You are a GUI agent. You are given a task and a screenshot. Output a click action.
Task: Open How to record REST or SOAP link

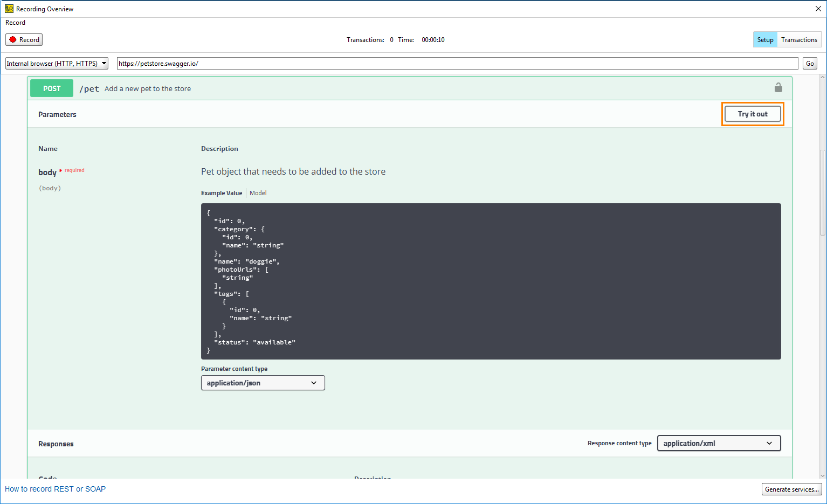(x=56, y=489)
